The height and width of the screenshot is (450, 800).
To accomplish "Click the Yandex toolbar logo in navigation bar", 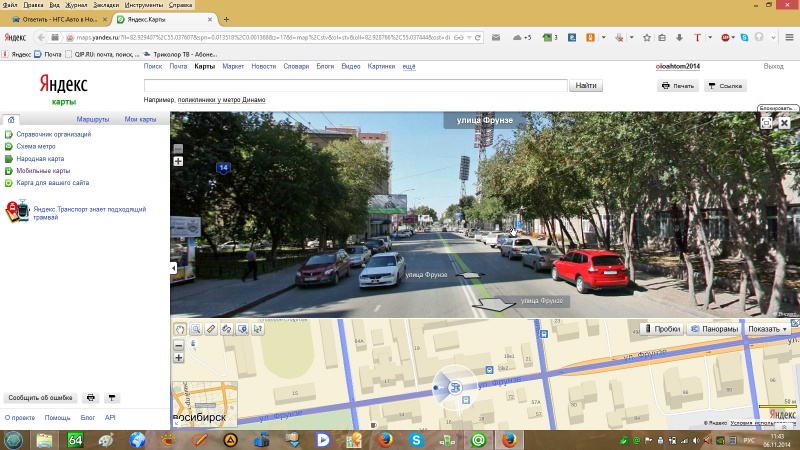I will tap(15, 37).
